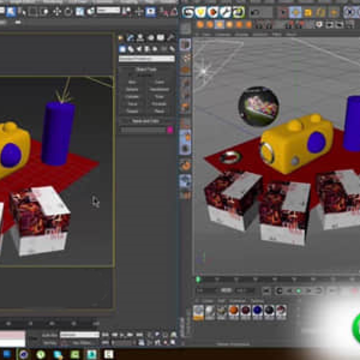This screenshot has height=360, width=360.
Task: Select the Systems category icon
Action: click(x=171, y=49)
